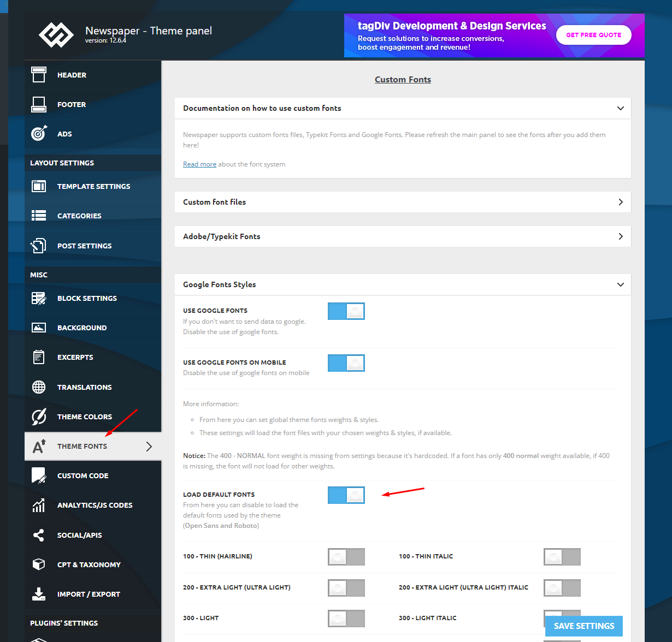Select the Ads target icon
The width and height of the screenshot is (672, 642).
tap(39, 134)
